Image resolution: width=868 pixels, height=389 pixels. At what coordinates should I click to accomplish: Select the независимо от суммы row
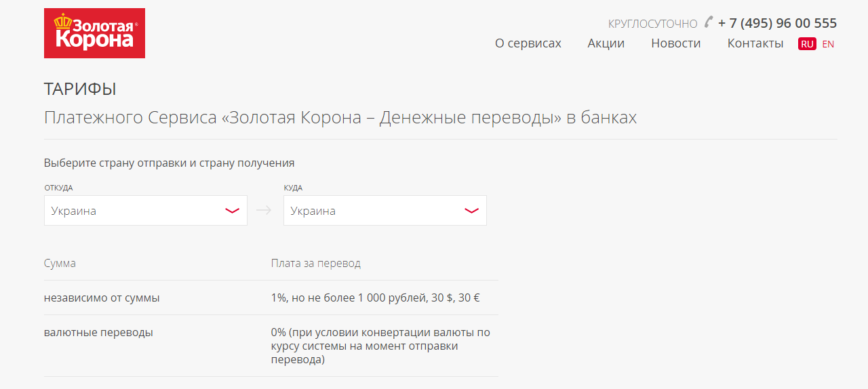click(102, 298)
